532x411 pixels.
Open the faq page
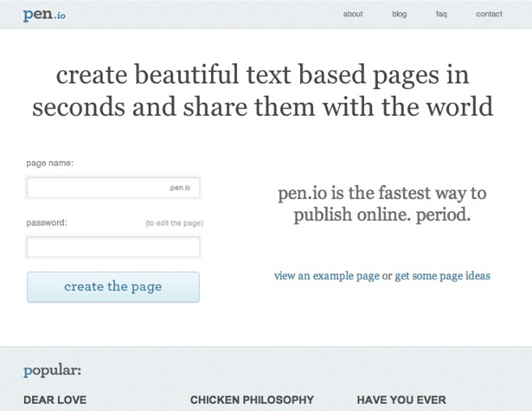click(441, 14)
